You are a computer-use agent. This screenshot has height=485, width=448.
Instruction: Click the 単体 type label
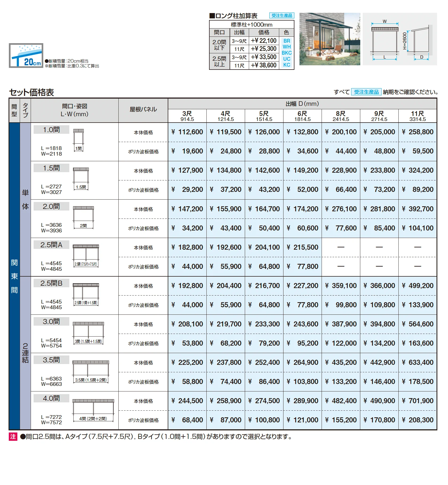[x=25, y=200]
